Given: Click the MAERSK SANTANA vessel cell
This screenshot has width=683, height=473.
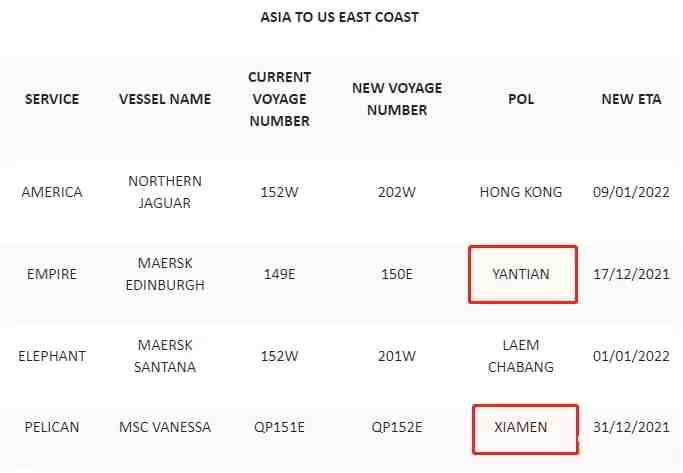Looking at the screenshot, I should pos(165,356).
